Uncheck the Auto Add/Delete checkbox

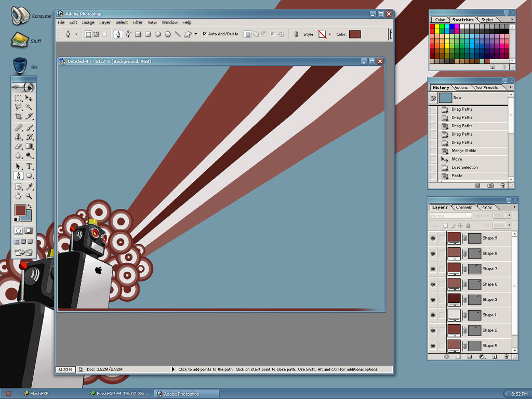point(205,34)
